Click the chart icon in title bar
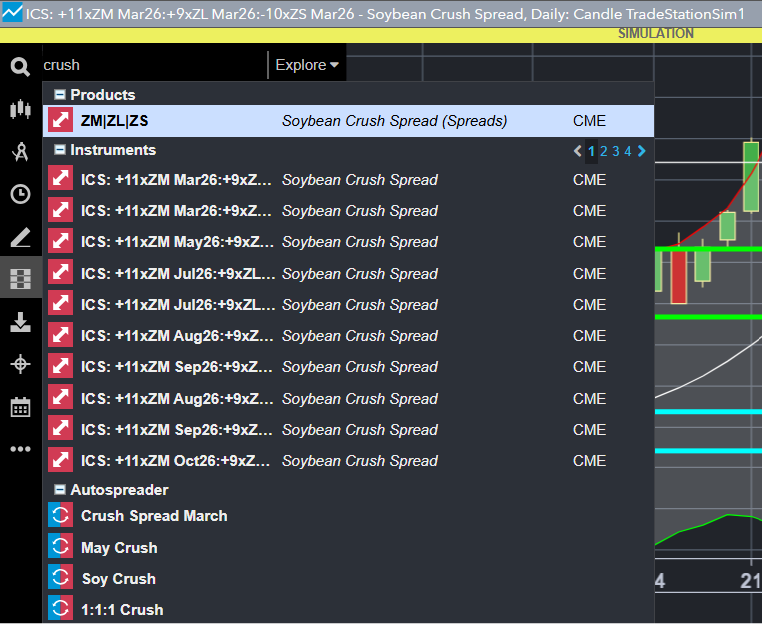Image resolution: width=765 pixels, height=625 pixels. (12, 13)
